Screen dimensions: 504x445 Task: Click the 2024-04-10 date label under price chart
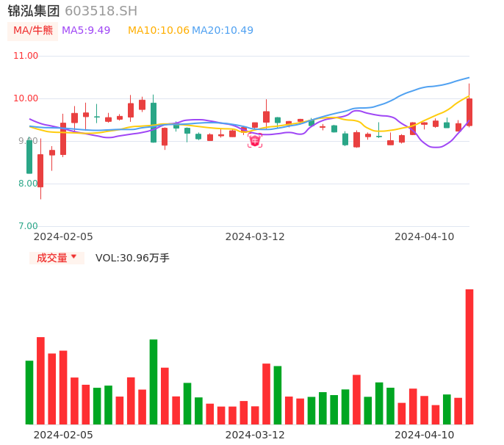pyautogui.click(x=425, y=236)
